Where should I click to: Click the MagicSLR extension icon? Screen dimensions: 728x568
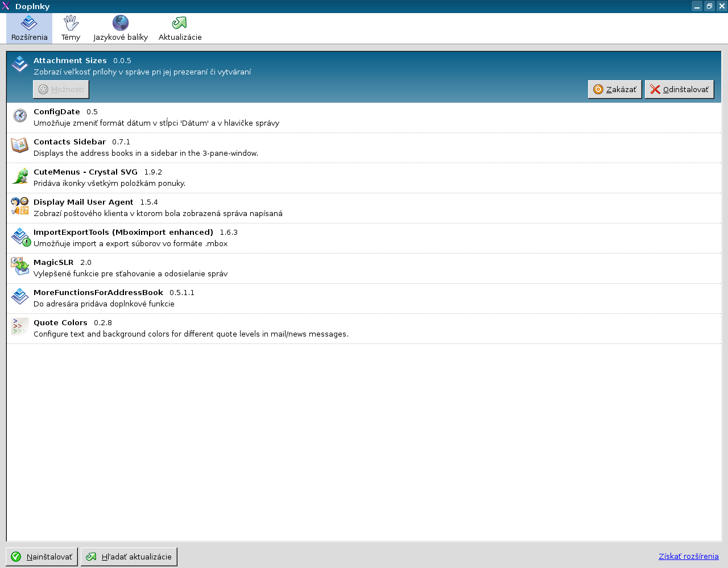tap(20, 266)
